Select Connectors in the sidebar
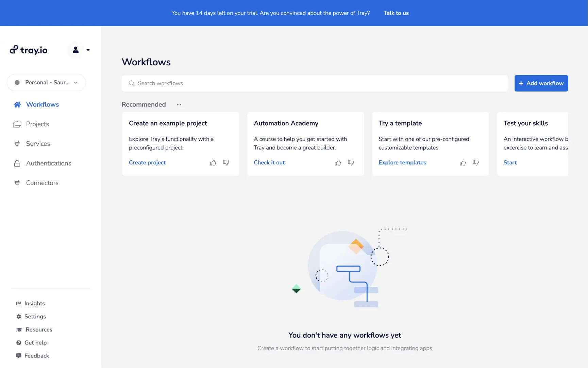This screenshot has height=368, width=588. click(42, 183)
